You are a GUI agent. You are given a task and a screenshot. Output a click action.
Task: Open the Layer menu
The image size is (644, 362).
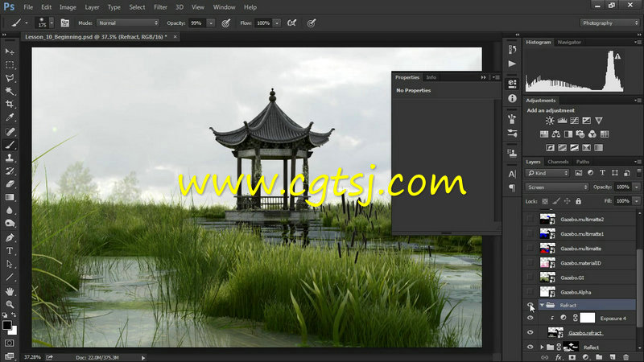92,7
